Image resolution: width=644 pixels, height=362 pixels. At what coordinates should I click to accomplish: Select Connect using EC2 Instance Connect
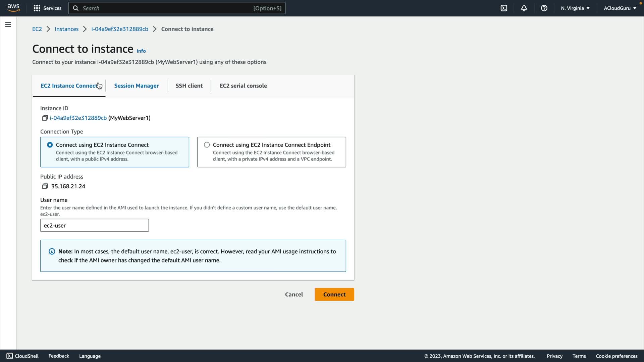pos(50,145)
